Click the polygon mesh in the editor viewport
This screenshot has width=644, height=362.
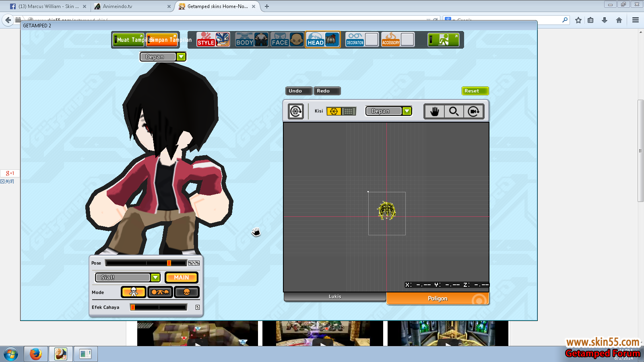(386, 211)
